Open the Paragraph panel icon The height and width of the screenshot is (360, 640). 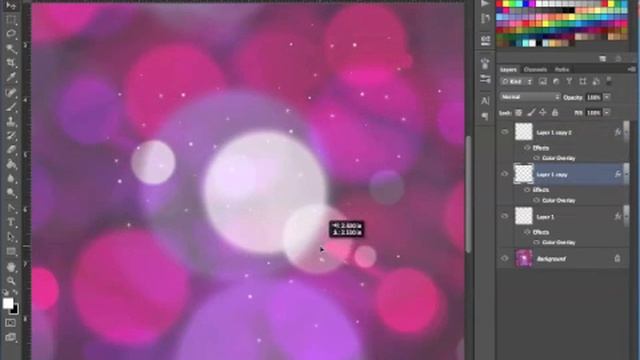485,117
